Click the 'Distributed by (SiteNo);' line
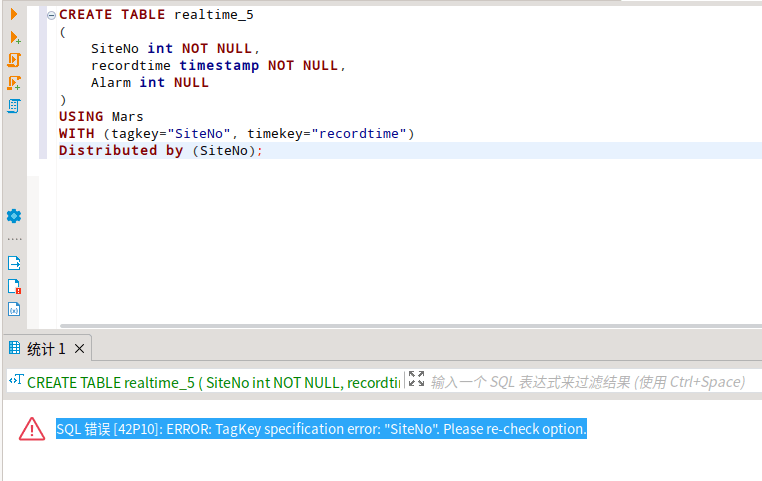 point(160,151)
